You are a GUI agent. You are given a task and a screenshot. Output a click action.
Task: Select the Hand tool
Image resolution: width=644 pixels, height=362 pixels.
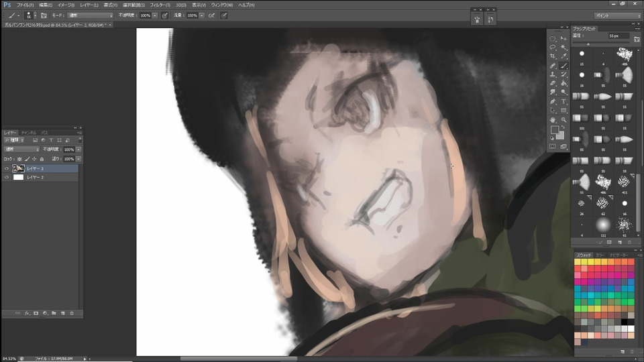pos(553,120)
